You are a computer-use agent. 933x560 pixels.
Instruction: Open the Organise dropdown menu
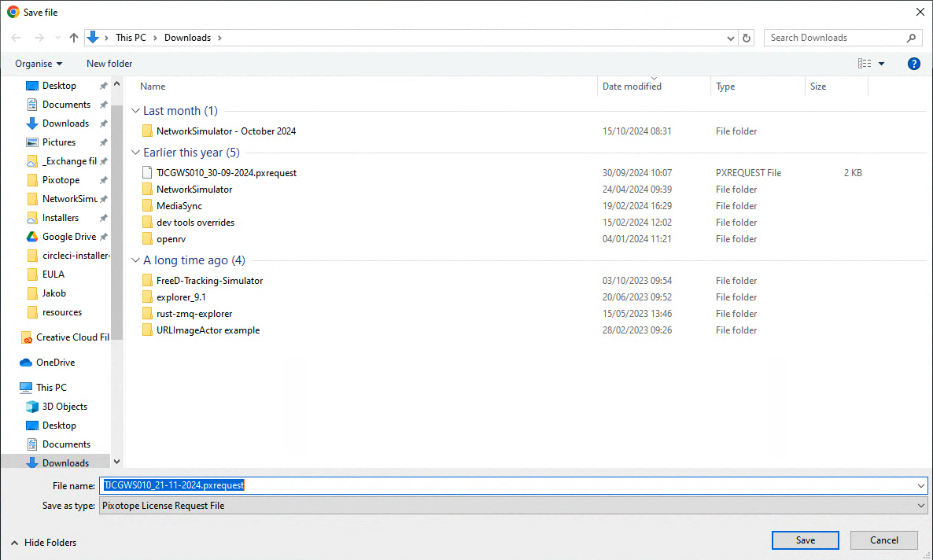(x=39, y=64)
